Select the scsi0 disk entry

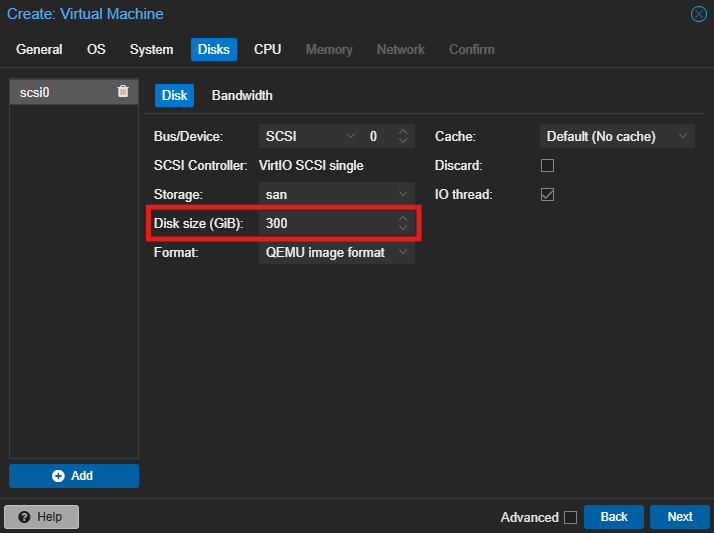[74, 92]
